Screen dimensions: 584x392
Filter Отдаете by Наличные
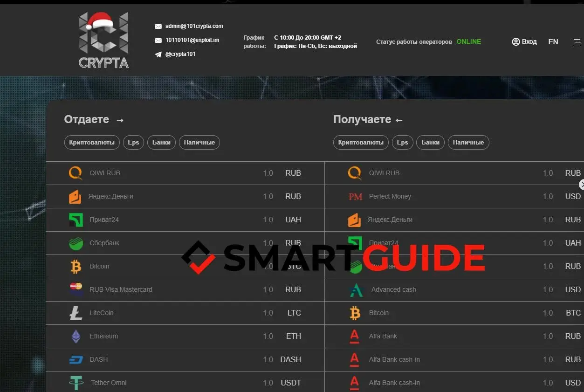pyautogui.click(x=199, y=143)
